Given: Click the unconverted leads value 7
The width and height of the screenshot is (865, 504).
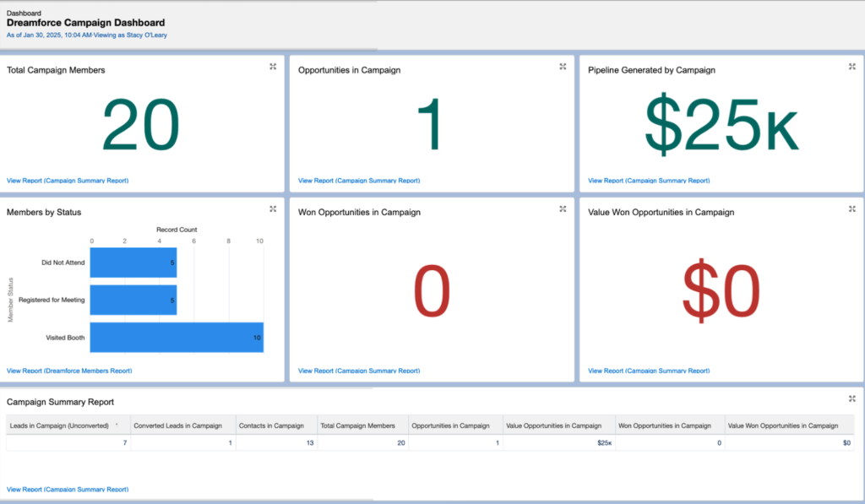Looking at the screenshot, I should tap(125, 442).
